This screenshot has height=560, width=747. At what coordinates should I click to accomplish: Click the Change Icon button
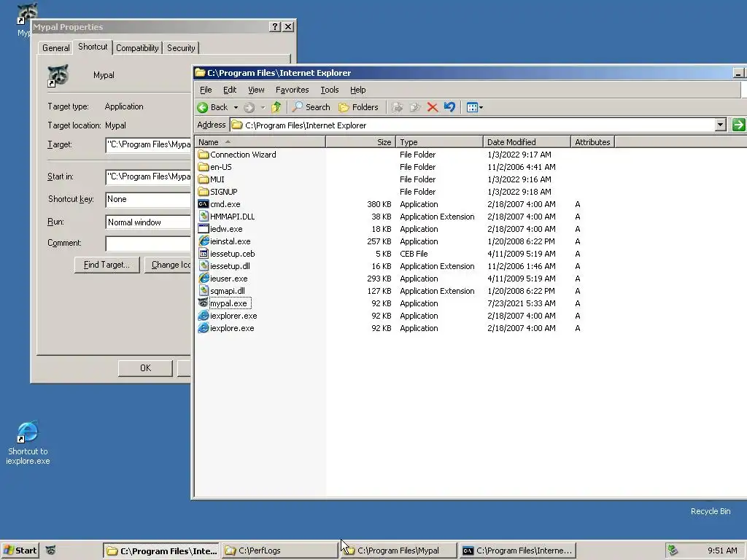pos(167,265)
